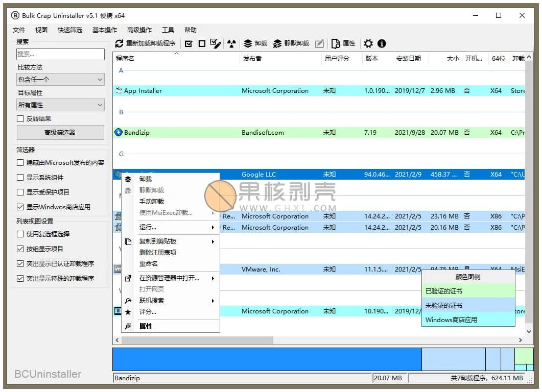Screen dimensions: 542x392
Task: Expand the 运行... submenu arrow
Action: [x=213, y=227]
